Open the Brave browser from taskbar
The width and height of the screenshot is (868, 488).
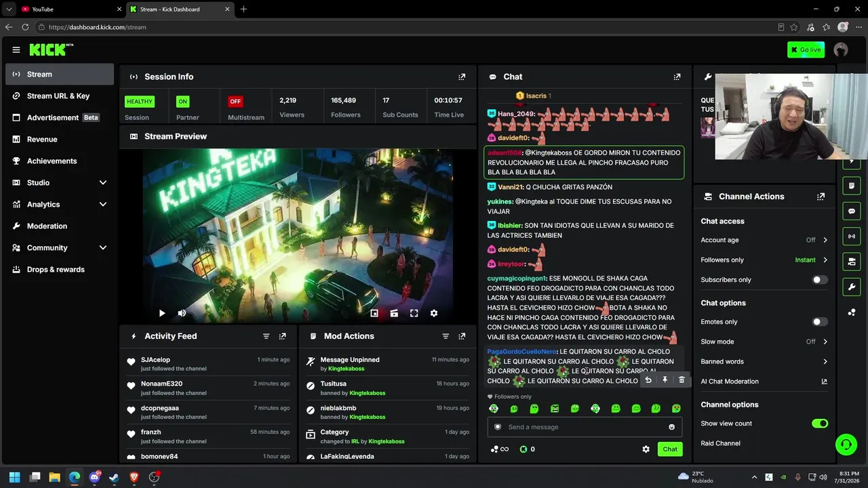pos(134,477)
